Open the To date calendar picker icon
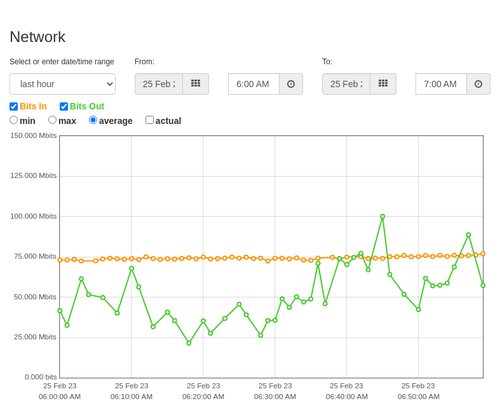This screenshot has height=403, width=500. [x=383, y=84]
